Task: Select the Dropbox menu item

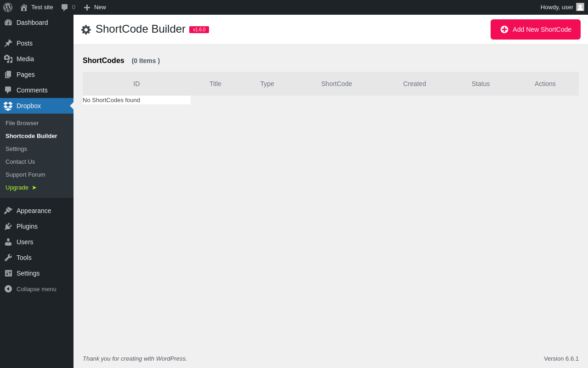Action: pos(37,106)
